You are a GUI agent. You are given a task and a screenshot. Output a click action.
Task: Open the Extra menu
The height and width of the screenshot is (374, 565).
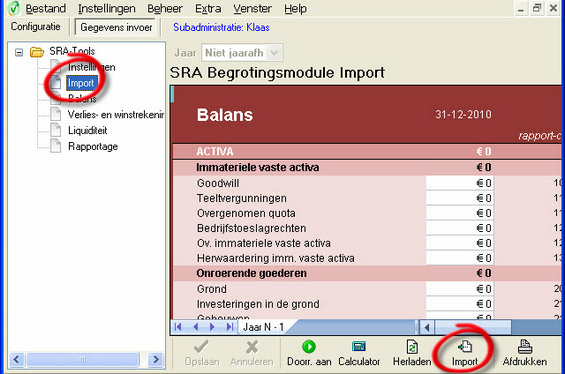tap(208, 8)
